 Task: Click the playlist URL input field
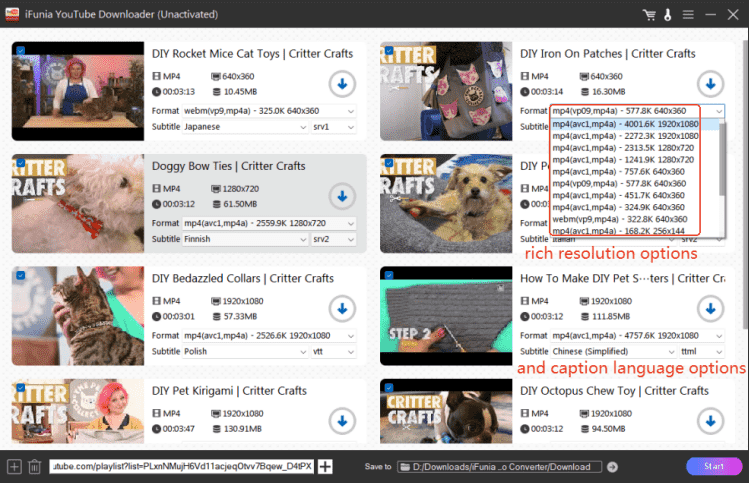click(182, 467)
